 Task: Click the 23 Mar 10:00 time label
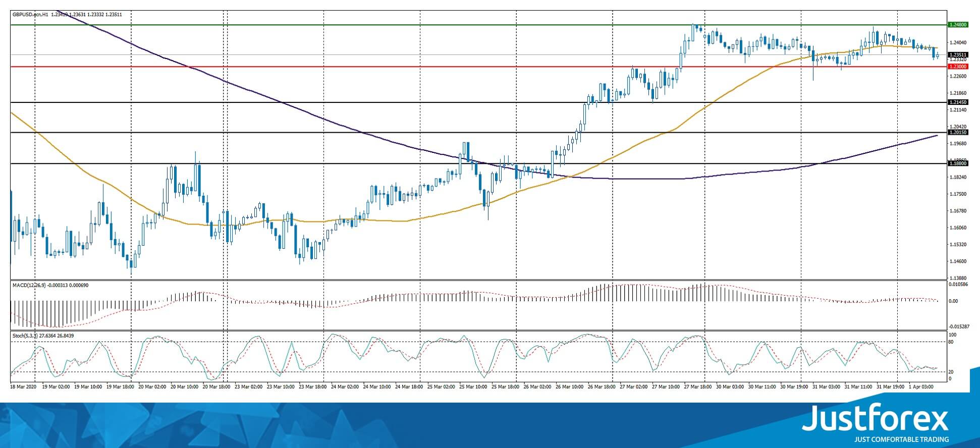click(281, 387)
